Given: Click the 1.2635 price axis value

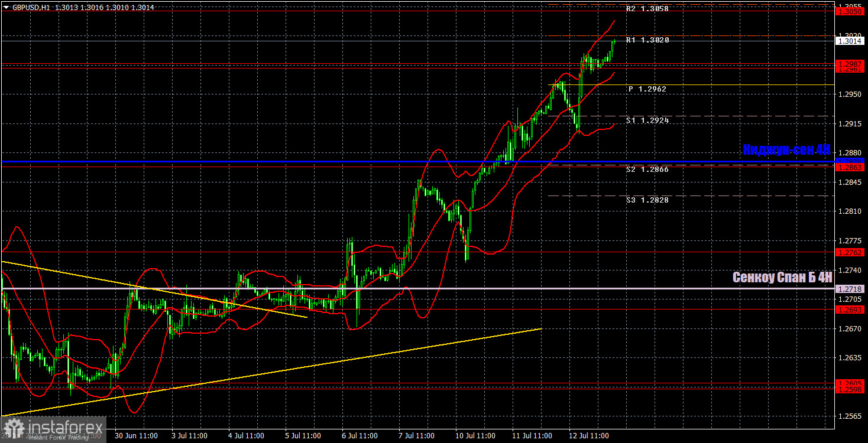Looking at the screenshot, I should (x=850, y=357).
